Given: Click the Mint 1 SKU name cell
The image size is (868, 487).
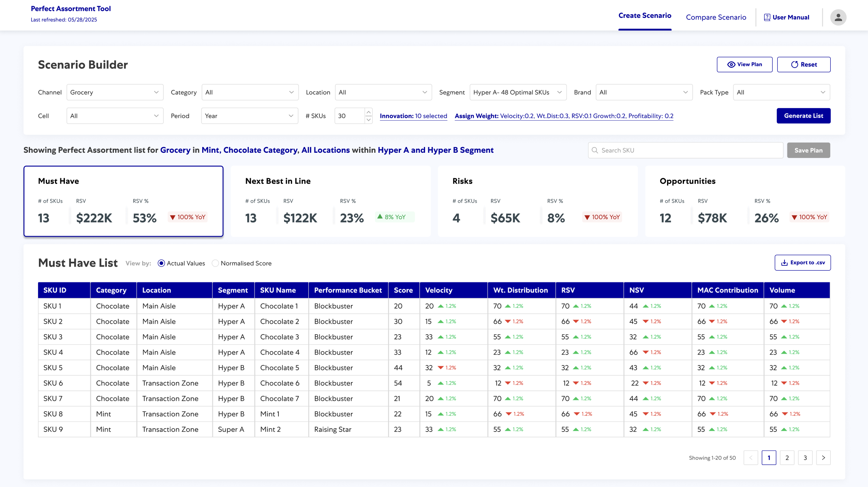Looking at the screenshot, I should pyautogui.click(x=282, y=414).
